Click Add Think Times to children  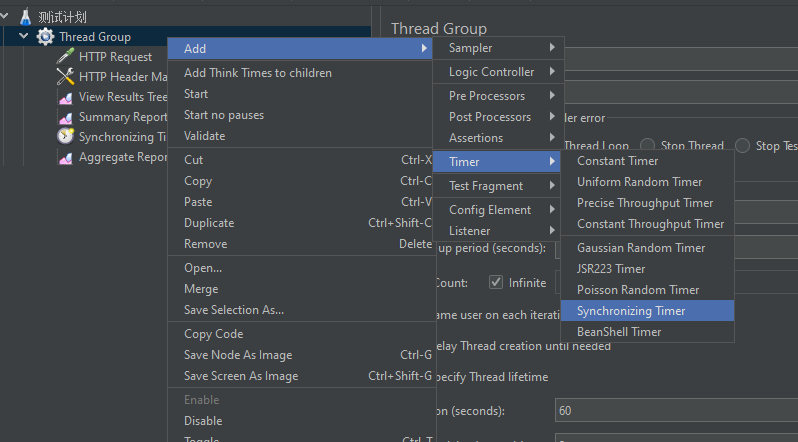pyautogui.click(x=258, y=73)
